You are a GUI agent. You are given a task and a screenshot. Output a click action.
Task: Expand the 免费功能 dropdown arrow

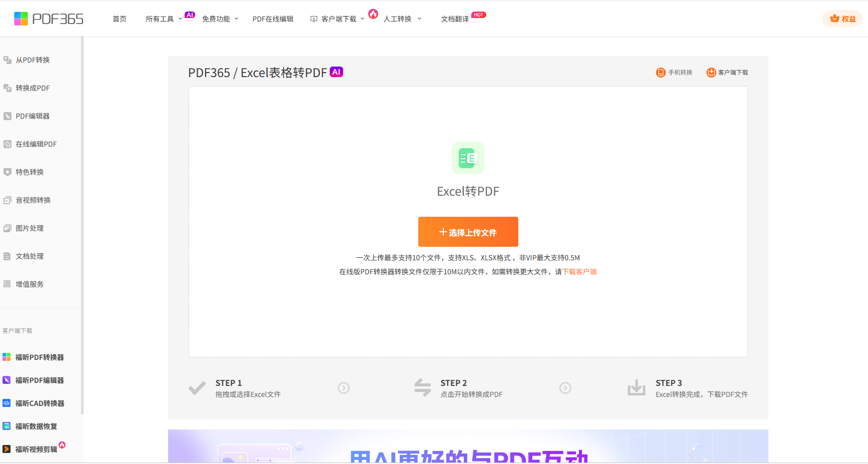(x=237, y=19)
